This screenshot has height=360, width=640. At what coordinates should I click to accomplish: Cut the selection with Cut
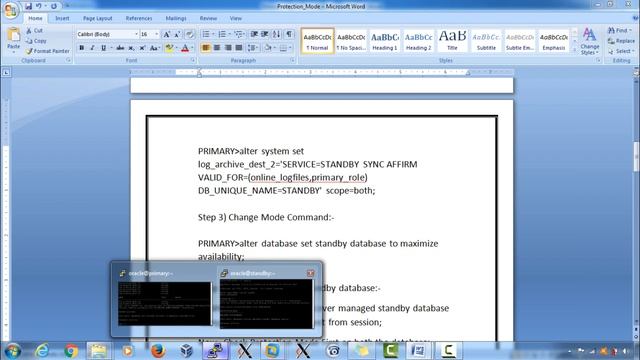tap(34, 31)
